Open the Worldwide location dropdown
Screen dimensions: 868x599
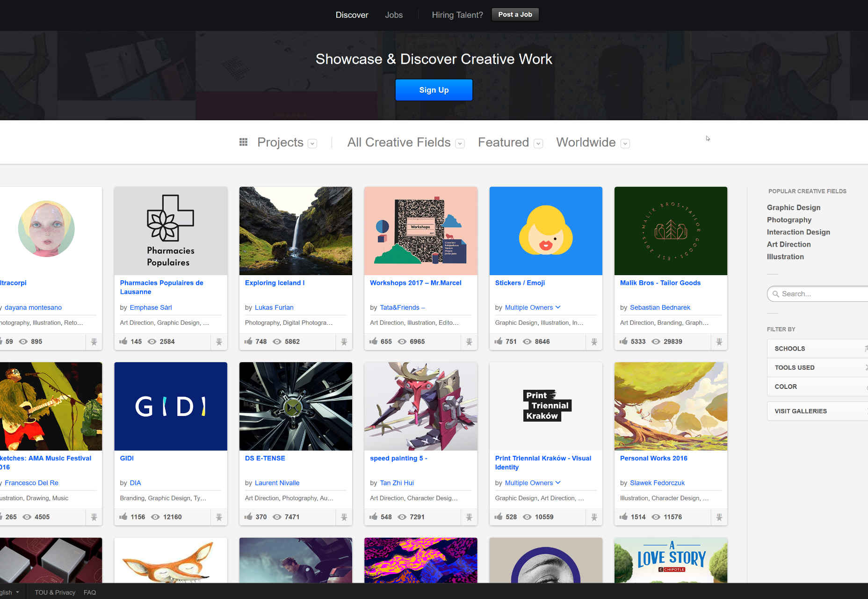point(625,144)
